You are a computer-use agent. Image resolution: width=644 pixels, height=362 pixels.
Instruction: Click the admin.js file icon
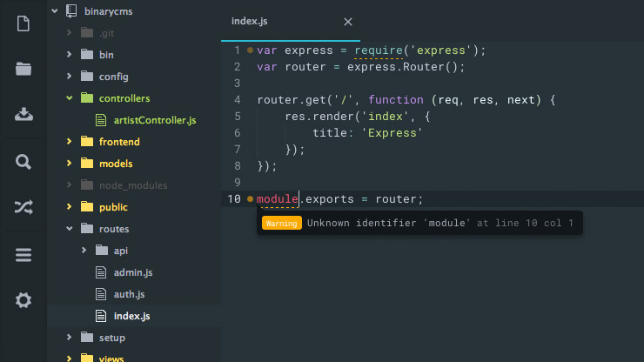tap(101, 272)
